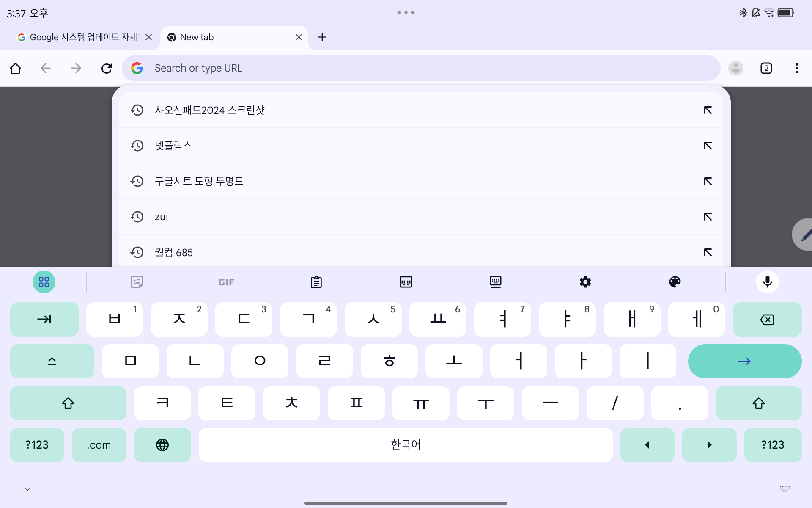Go to the Chrome home page
This screenshot has height=508, width=812.
(x=16, y=68)
